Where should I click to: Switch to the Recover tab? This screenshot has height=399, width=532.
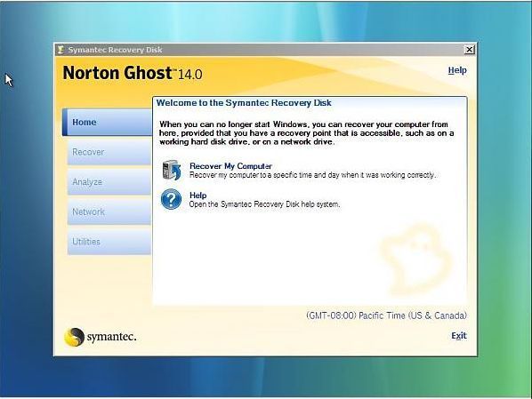click(x=109, y=152)
